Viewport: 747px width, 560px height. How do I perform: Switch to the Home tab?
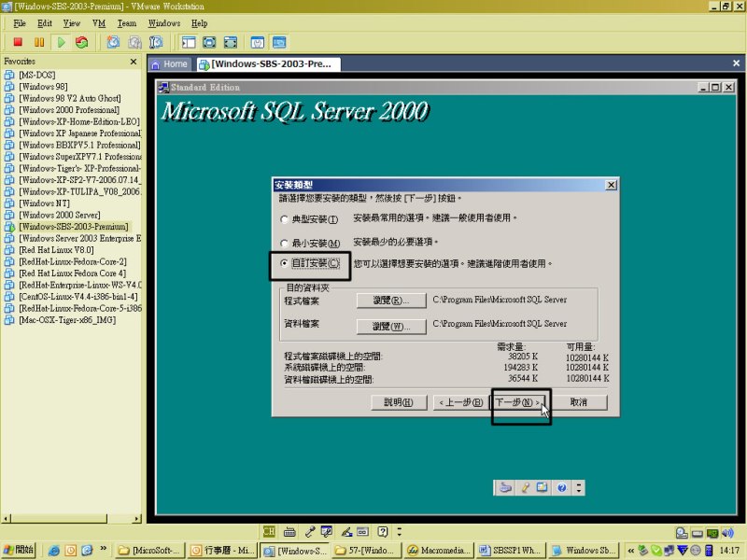point(170,64)
